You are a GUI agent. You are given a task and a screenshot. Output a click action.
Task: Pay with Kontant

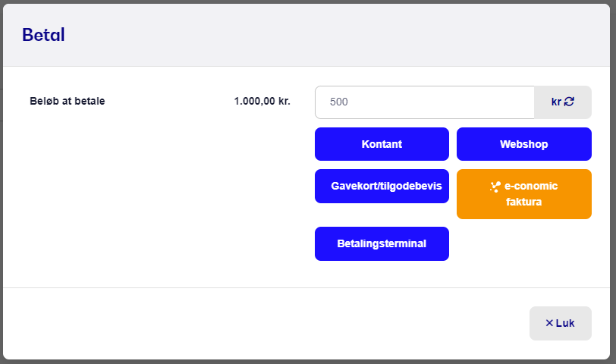coord(382,144)
